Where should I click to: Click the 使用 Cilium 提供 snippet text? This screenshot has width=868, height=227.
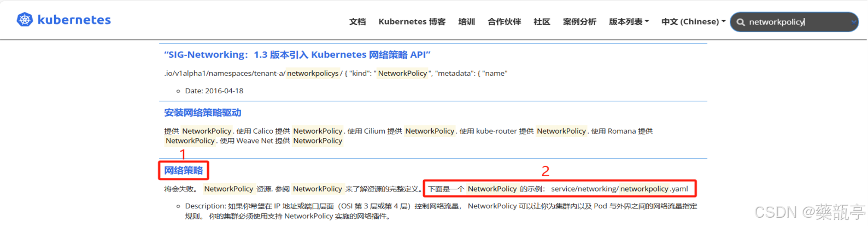coord(374,131)
